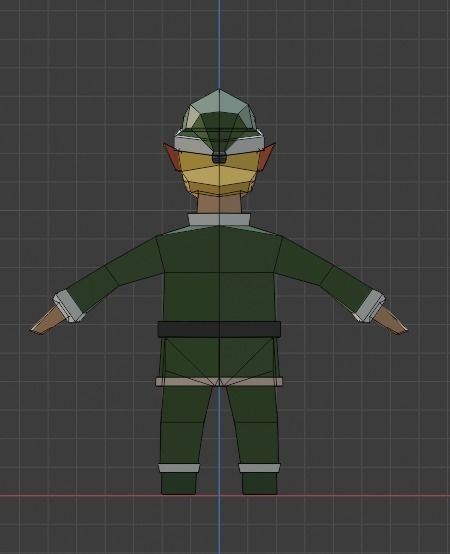450x554 pixels.
Task: Select the white sleeve cuff on the left
Action: point(69,306)
